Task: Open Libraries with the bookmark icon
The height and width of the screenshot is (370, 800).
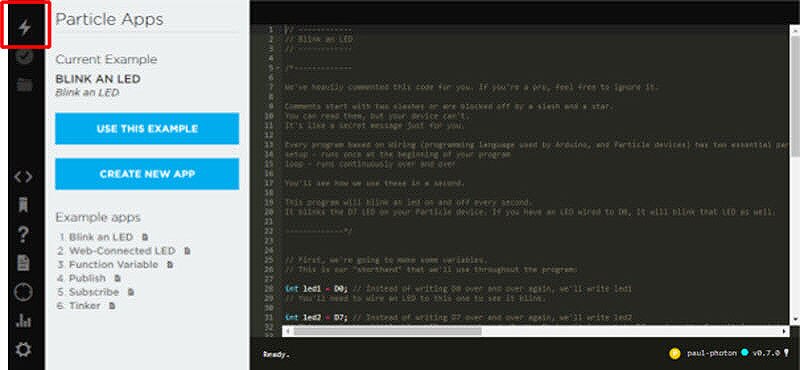Action: 23,205
